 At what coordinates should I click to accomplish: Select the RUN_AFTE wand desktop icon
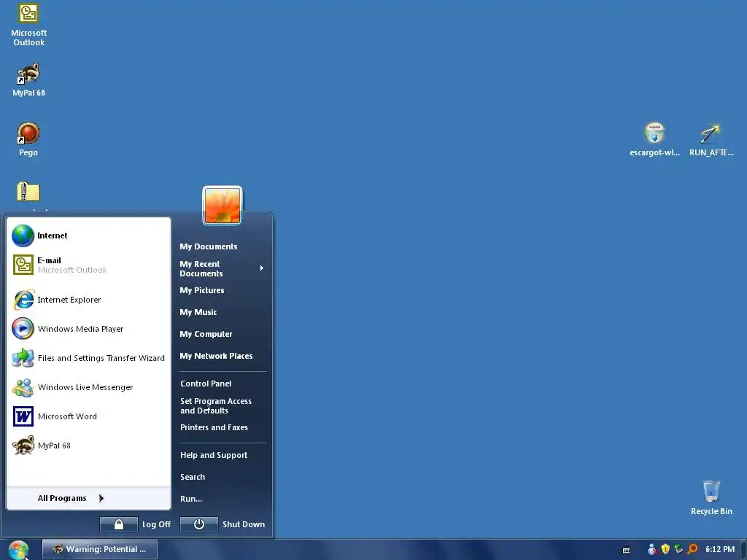(711, 139)
